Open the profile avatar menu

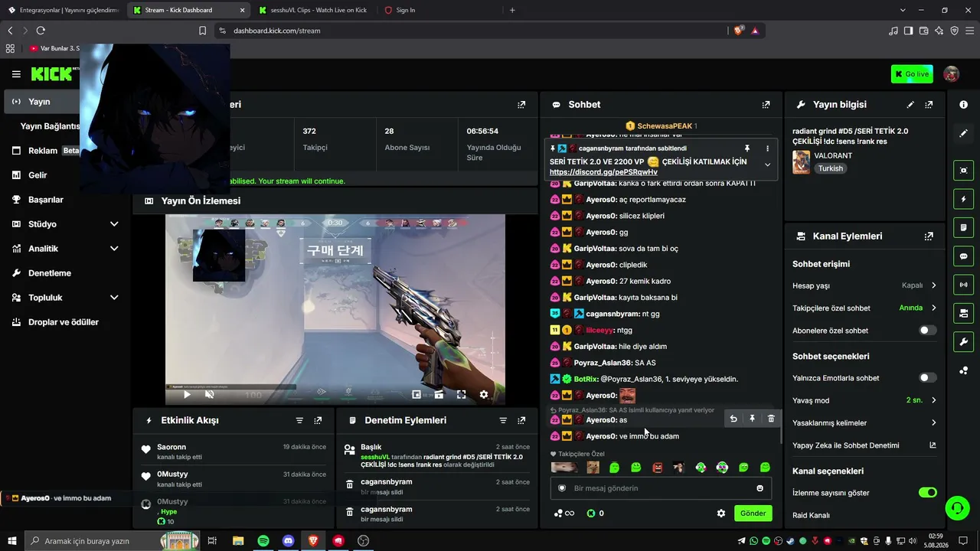pyautogui.click(x=951, y=74)
